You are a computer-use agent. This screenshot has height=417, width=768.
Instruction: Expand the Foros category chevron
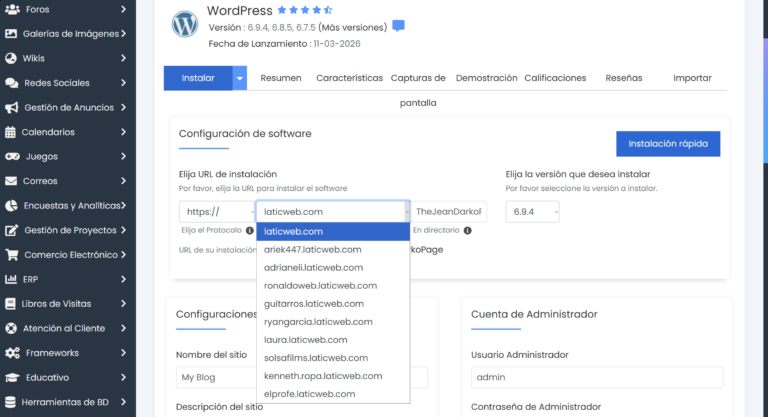click(123, 9)
